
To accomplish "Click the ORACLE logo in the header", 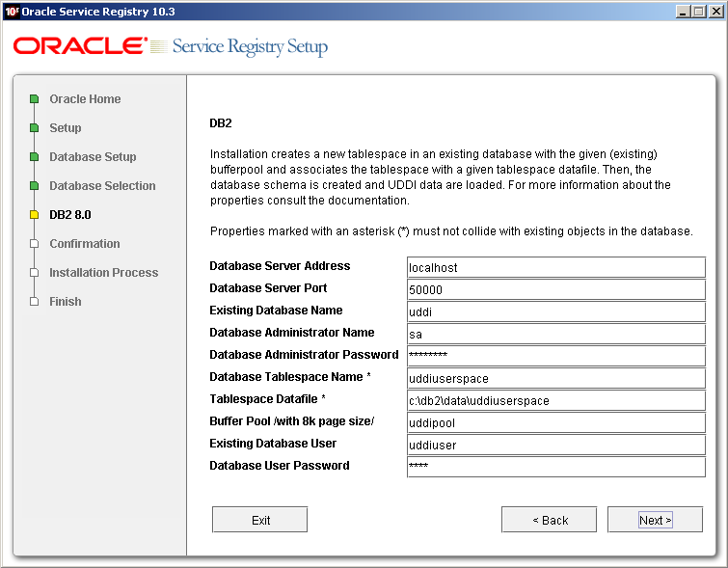I will 80,46.
